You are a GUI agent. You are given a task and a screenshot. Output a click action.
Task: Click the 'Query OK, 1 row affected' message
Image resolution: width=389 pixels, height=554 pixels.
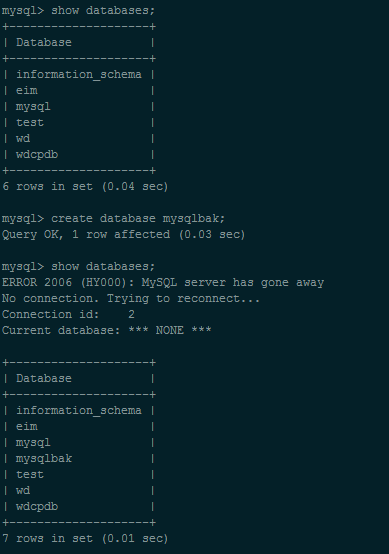123,235
